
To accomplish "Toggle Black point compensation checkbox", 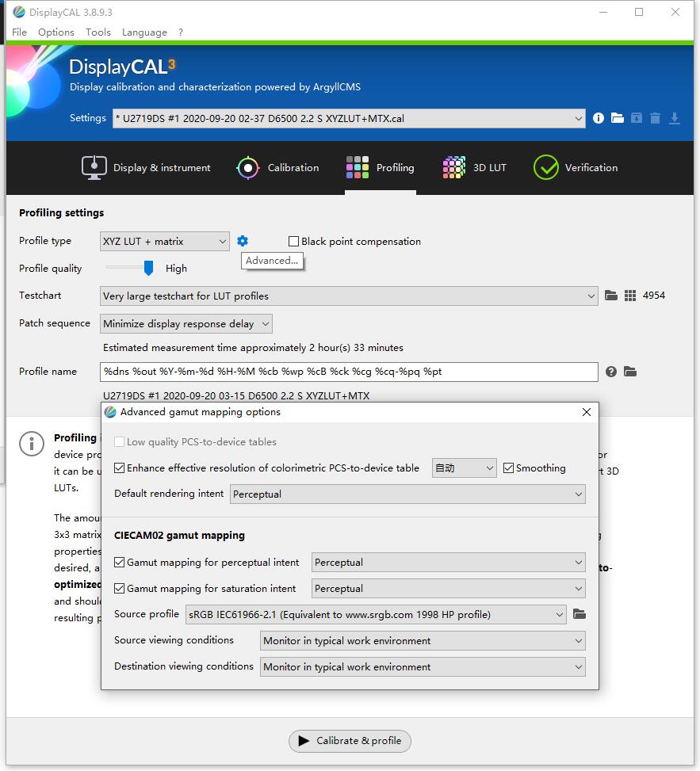I will click(x=293, y=242).
